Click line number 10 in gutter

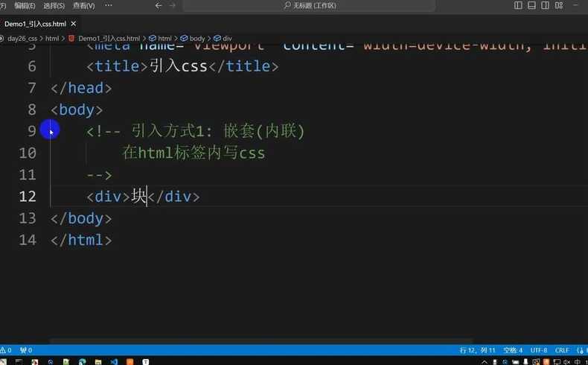(28, 153)
